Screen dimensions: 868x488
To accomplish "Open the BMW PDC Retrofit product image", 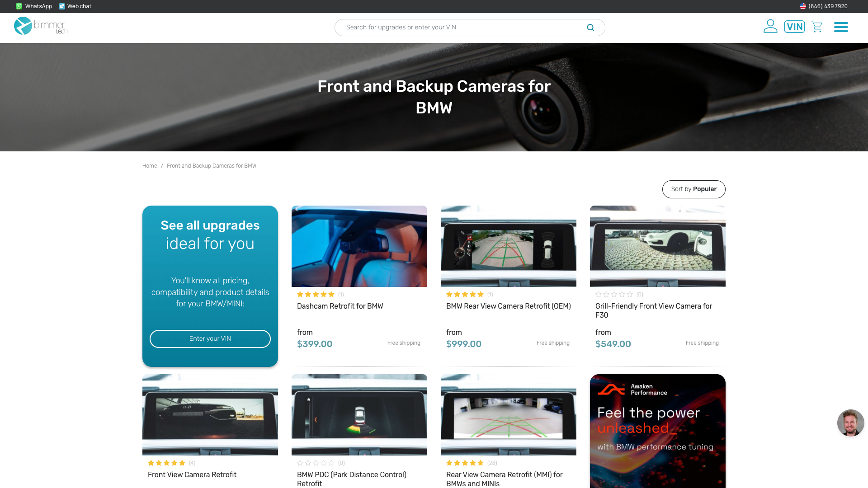I will pos(359,414).
